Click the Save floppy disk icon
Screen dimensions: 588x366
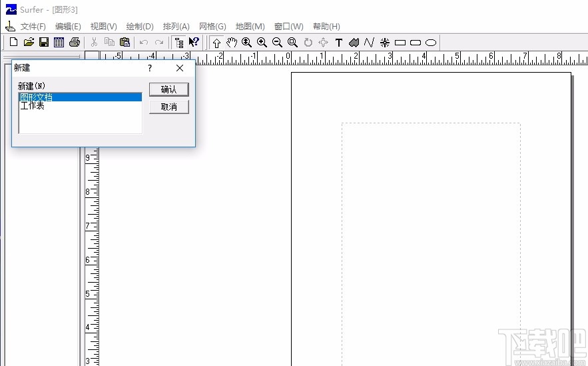(x=44, y=42)
